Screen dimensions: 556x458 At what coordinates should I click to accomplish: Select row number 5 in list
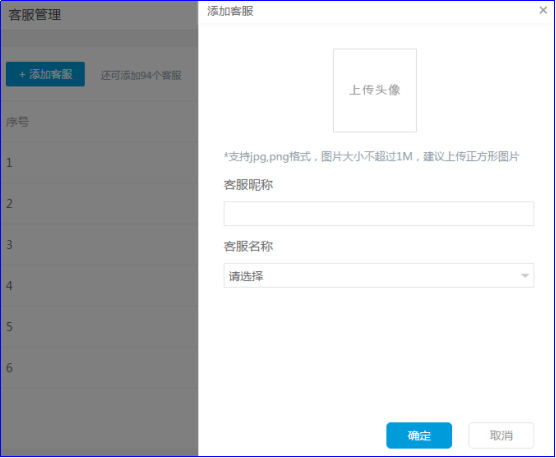(99, 327)
